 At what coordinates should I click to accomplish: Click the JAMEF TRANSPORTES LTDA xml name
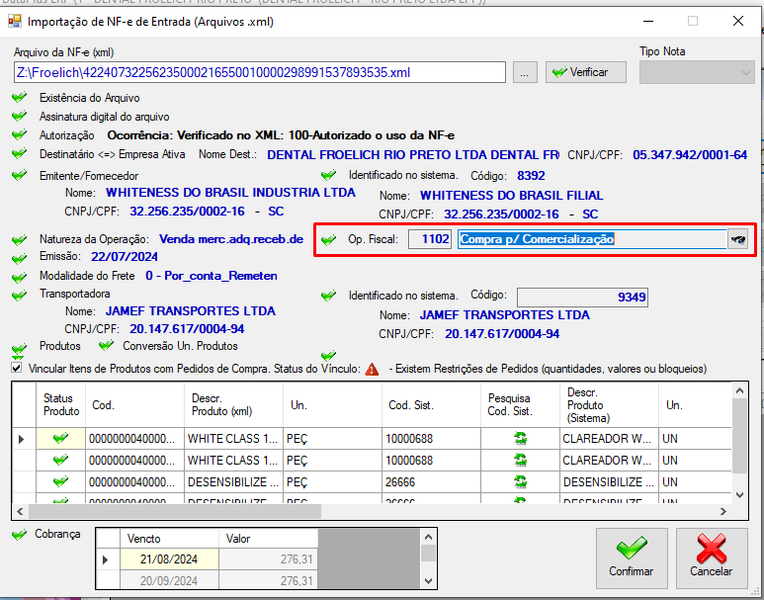click(191, 311)
